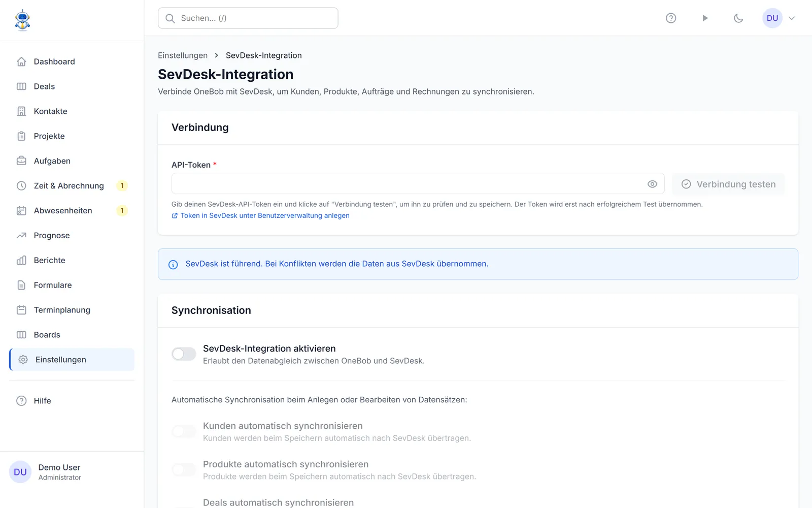The width and height of the screenshot is (812, 508).
Task: Expand the user menu chevron top right
Action: coord(792,18)
